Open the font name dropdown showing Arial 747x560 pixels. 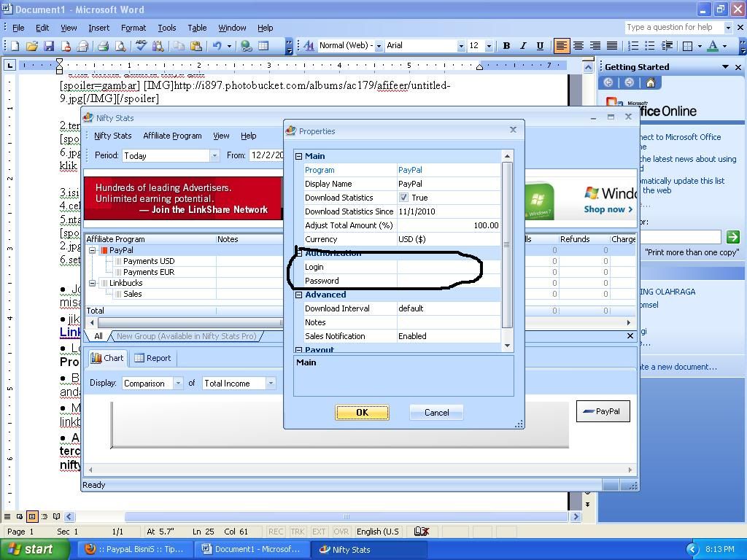[461, 46]
